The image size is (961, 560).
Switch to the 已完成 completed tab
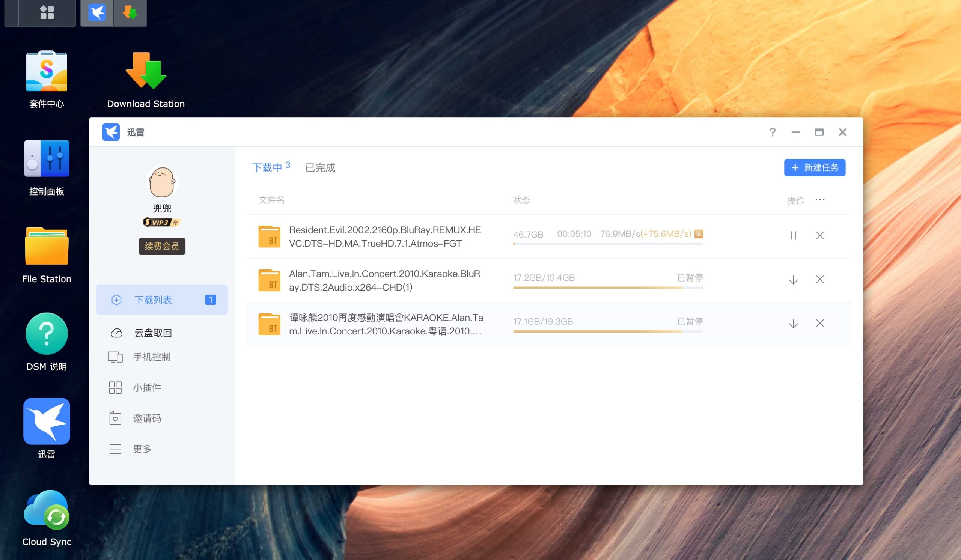point(320,167)
